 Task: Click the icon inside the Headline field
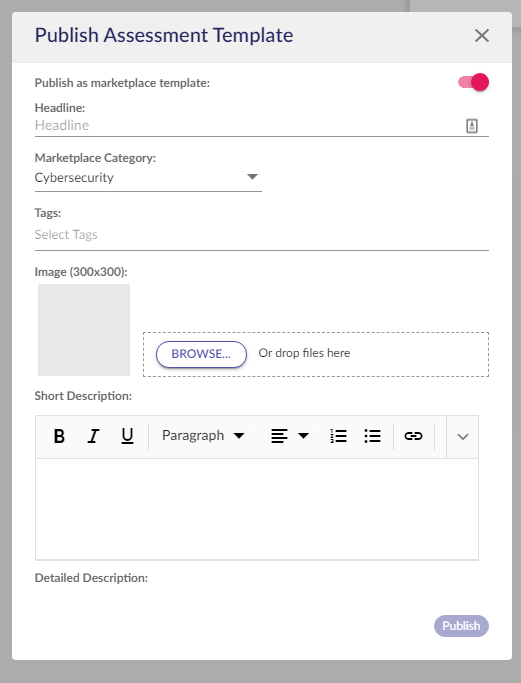click(x=472, y=126)
